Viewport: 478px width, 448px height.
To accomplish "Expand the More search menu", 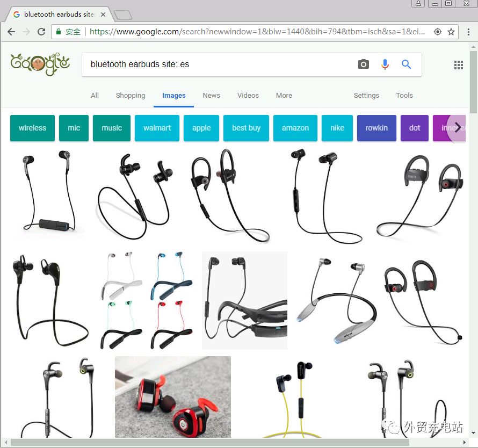I will coord(284,96).
